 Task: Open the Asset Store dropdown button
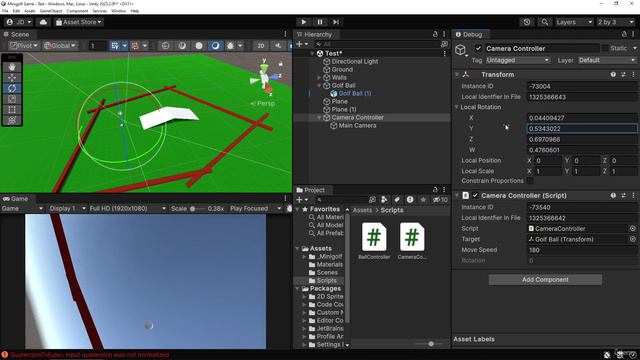point(78,22)
